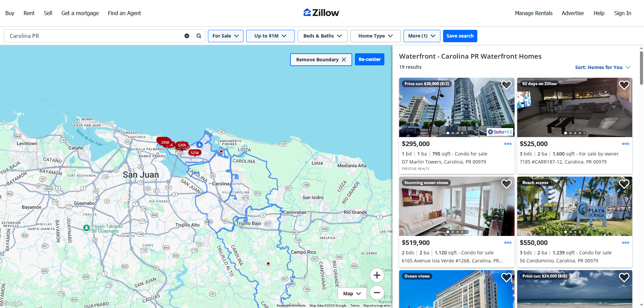Open more options for $519,900 listing
Screen dimensions: 644x308
click(508, 243)
